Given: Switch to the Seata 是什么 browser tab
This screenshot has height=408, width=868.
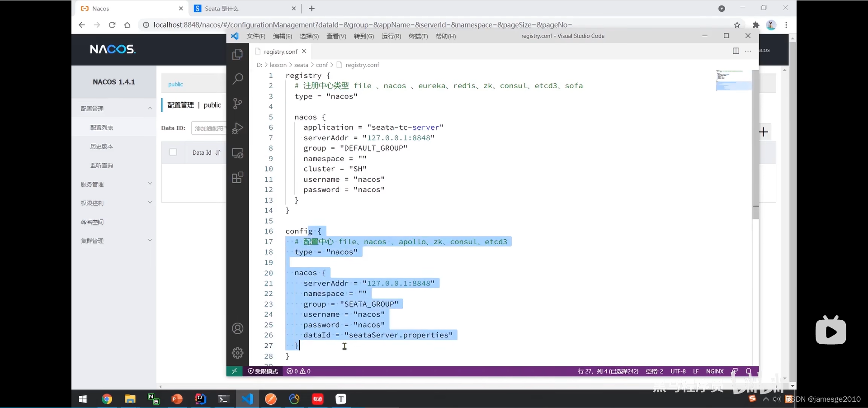Looking at the screenshot, I should click(244, 8).
